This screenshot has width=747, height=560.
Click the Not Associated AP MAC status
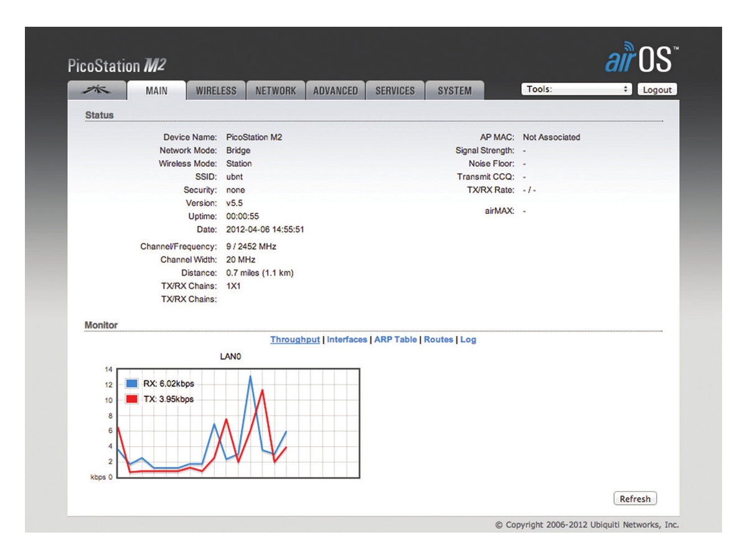[x=552, y=137]
